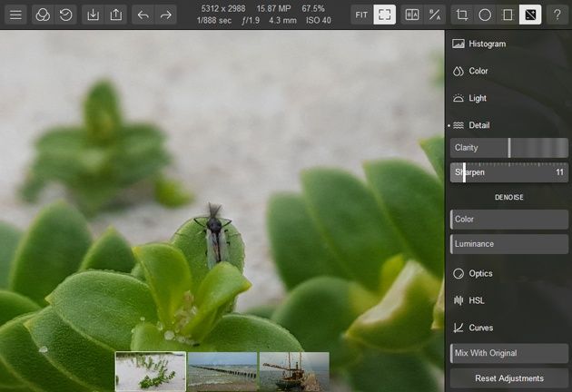
Task: Click the import download-arrow icon
Action: 93,15
